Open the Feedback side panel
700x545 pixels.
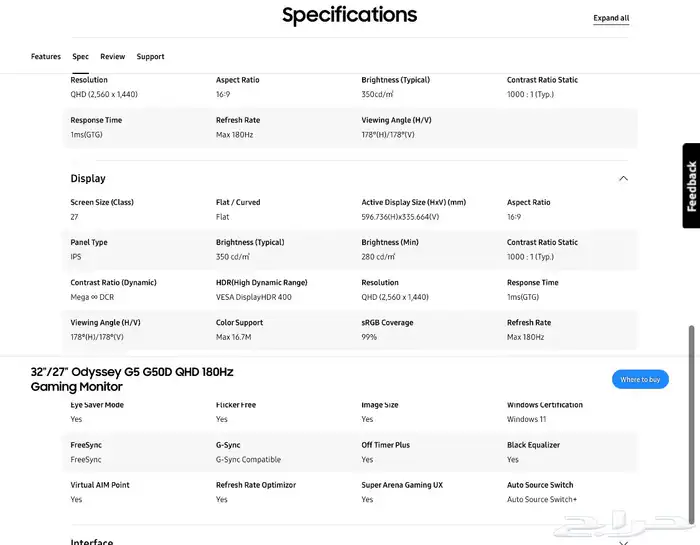click(691, 186)
